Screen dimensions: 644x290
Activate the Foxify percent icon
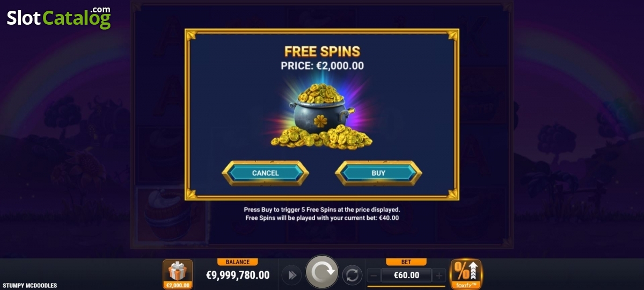[466, 274]
